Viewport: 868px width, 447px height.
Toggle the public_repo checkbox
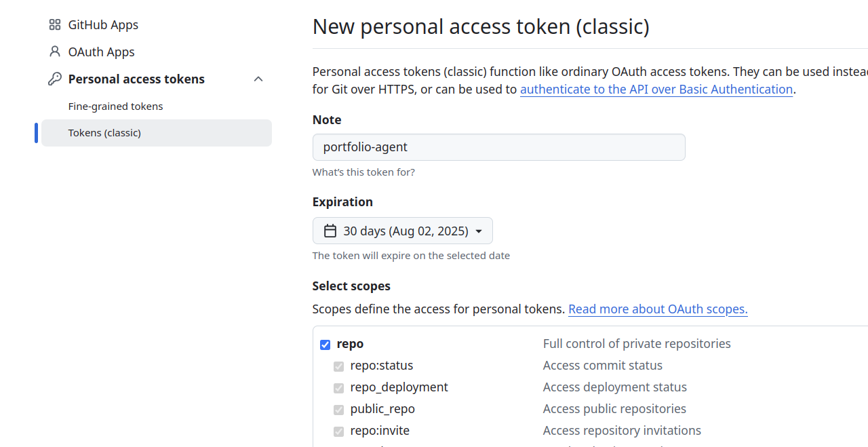[x=339, y=410]
